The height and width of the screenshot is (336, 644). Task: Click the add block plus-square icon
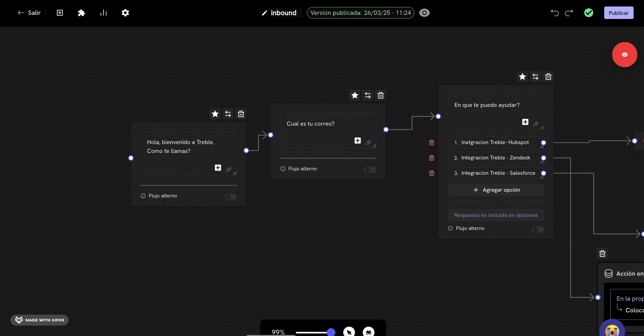pos(60,13)
